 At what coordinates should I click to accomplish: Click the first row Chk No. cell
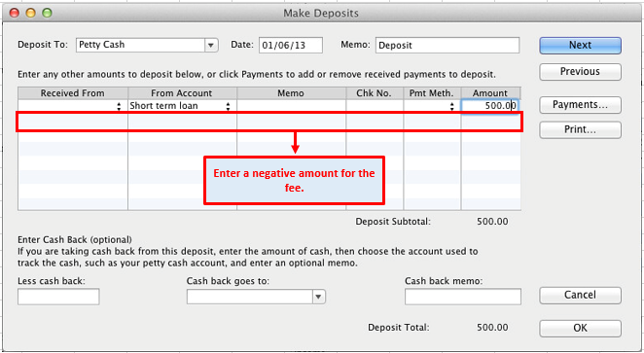375,106
